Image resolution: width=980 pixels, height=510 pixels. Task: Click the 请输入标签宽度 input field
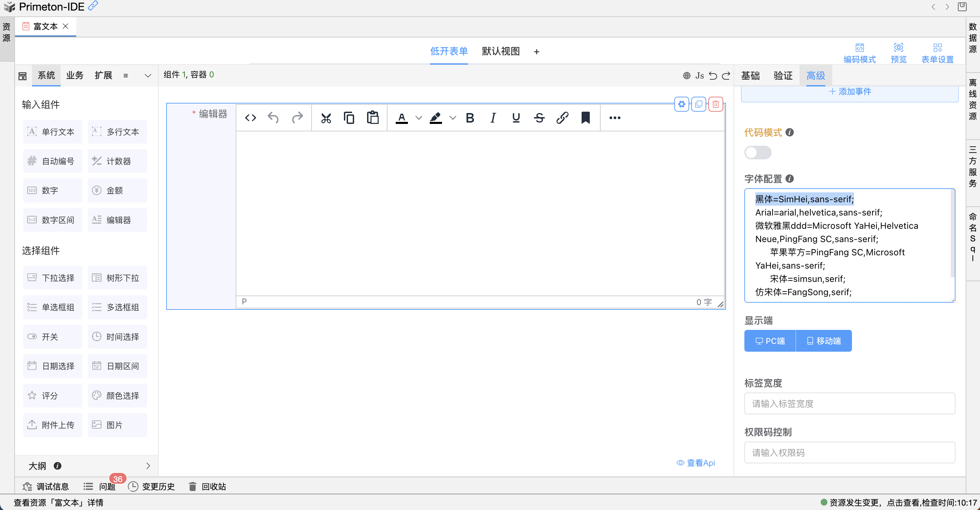pyautogui.click(x=849, y=403)
